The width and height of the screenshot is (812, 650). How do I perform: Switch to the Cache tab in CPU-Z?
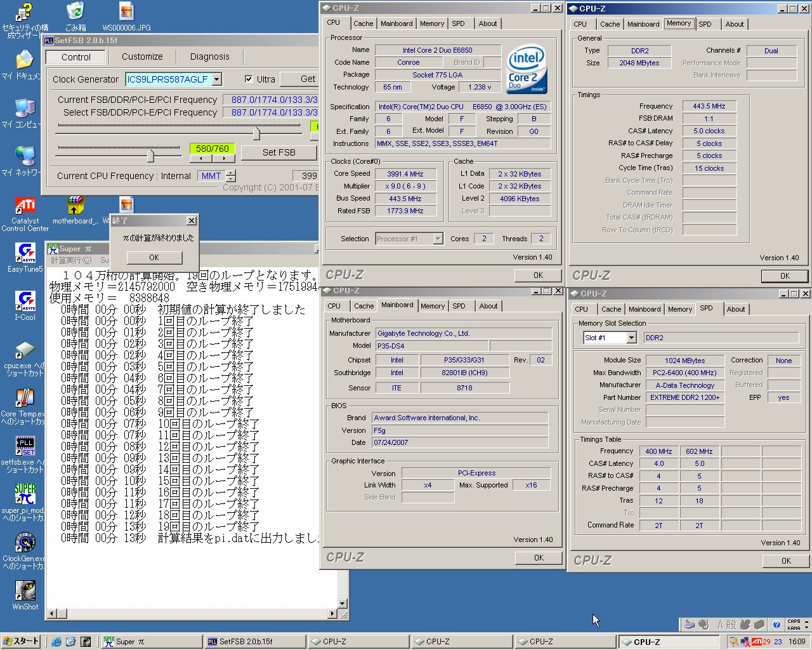coord(363,23)
